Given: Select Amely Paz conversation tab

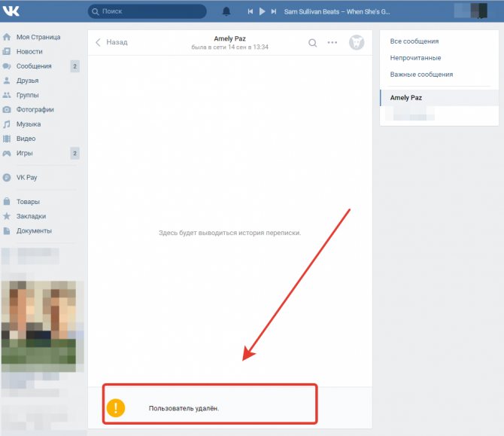Looking at the screenshot, I should pyautogui.click(x=439, y=98).
